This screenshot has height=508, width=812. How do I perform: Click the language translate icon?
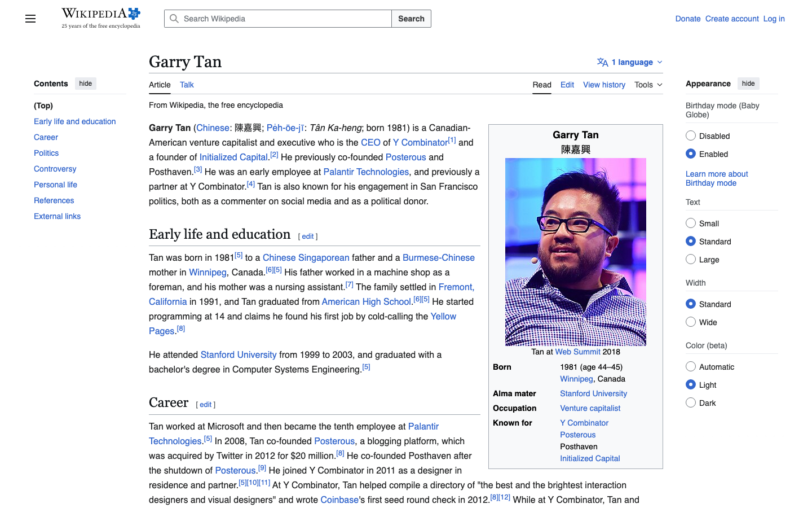(602, 62)
